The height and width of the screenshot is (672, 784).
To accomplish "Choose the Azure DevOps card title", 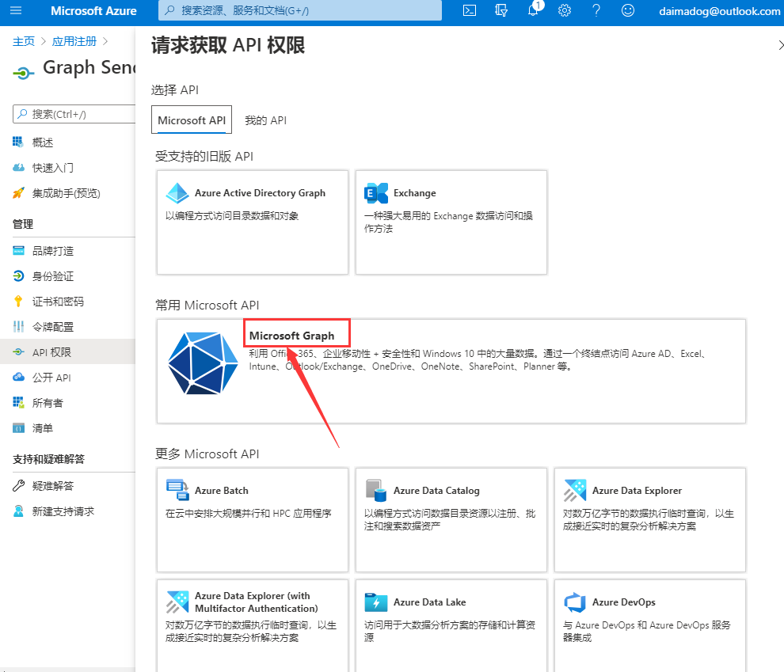I will pos(623,602).
